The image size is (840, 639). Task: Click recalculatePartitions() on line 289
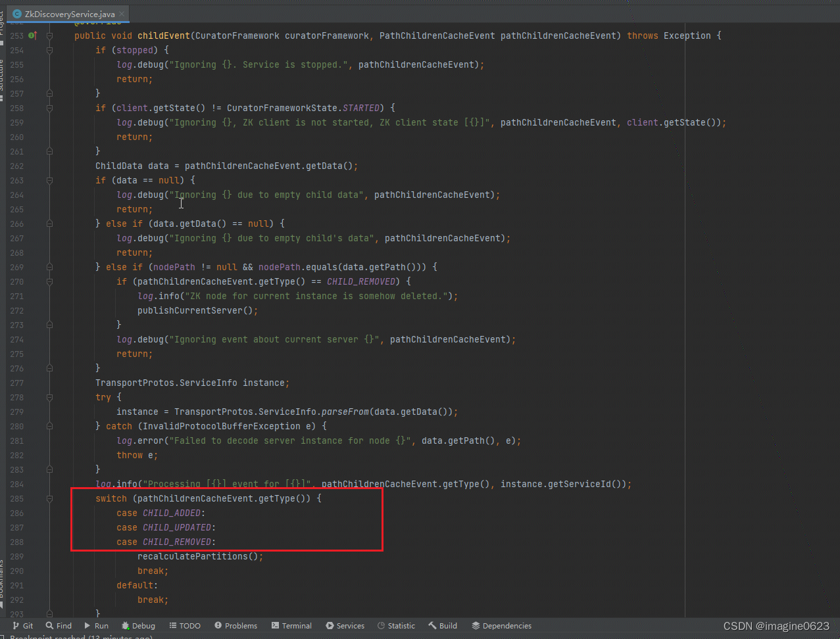coord(201,556)
